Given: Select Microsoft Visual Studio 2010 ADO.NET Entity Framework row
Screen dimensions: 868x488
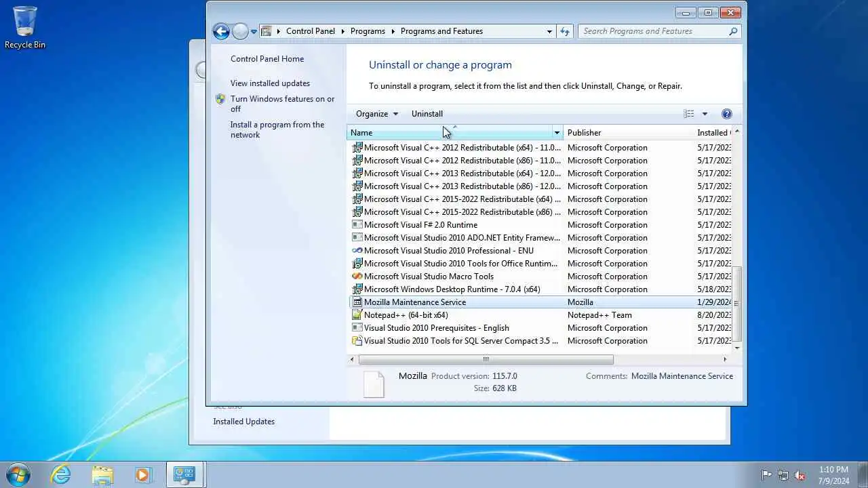Looking at the screenshot, I should (540, 238).
